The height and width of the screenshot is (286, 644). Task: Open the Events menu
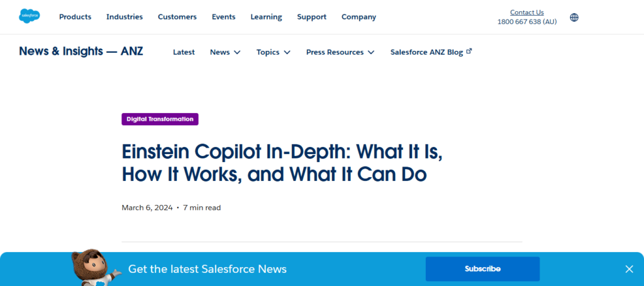(x=223, y=17)
